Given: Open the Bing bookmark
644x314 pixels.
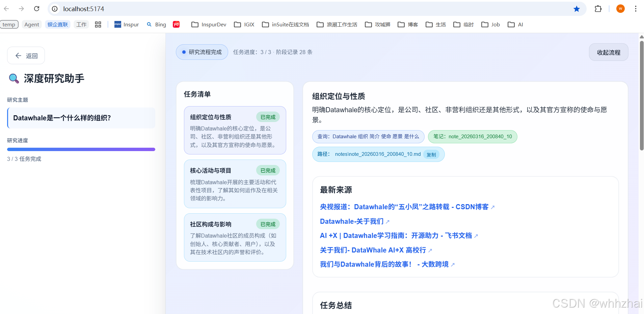Looking at the screenshot, I should coord(156,24).
